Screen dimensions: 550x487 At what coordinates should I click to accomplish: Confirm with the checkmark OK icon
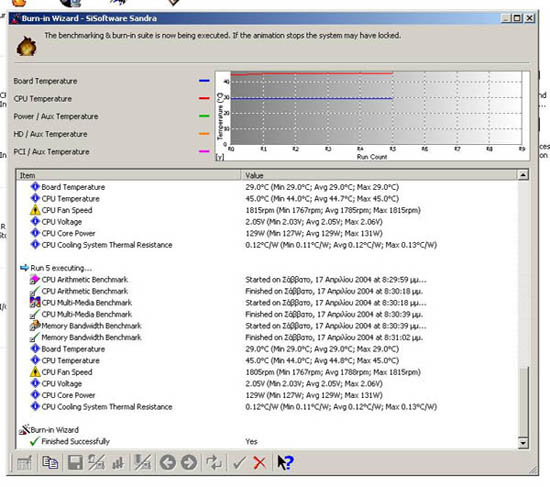(239, 463)
